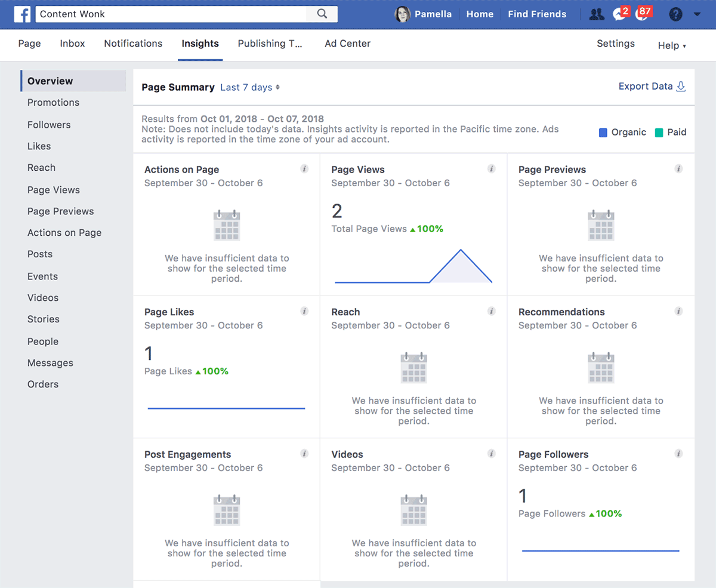
Task: Click the Page Views card title
Action: point(358,170)
